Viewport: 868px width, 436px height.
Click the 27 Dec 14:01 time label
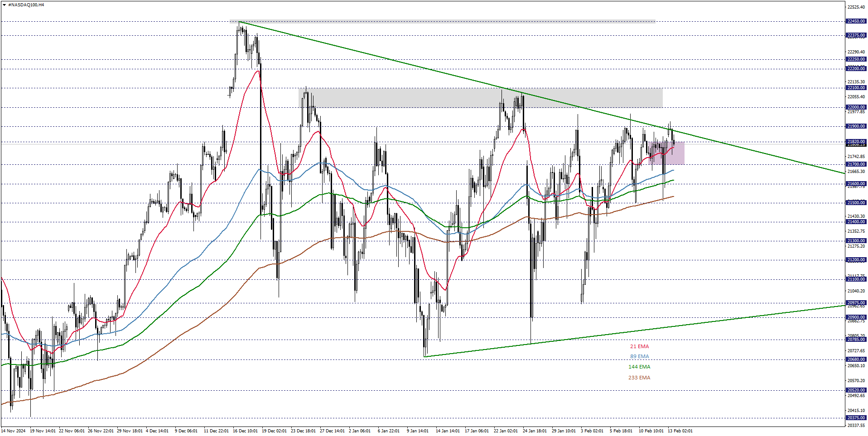[333, 431]
